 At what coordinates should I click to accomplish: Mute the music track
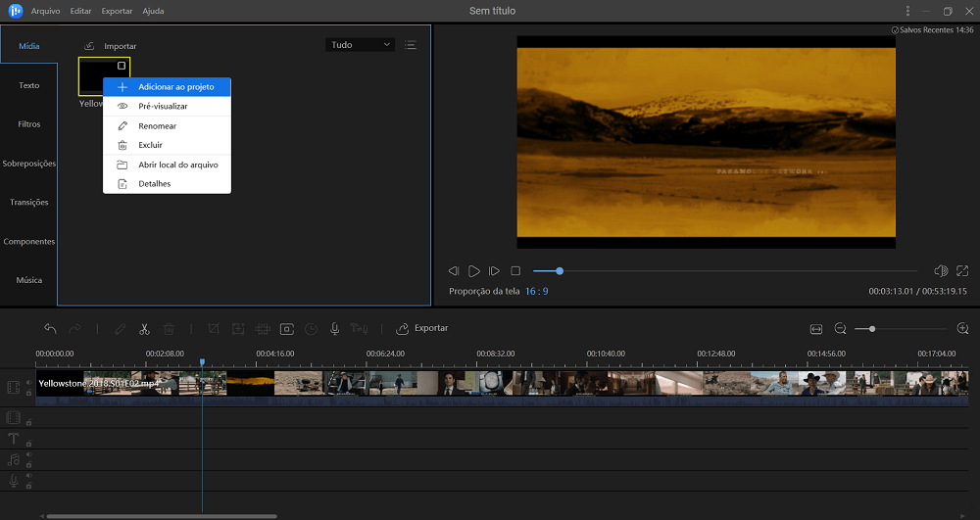click(28, 455)
